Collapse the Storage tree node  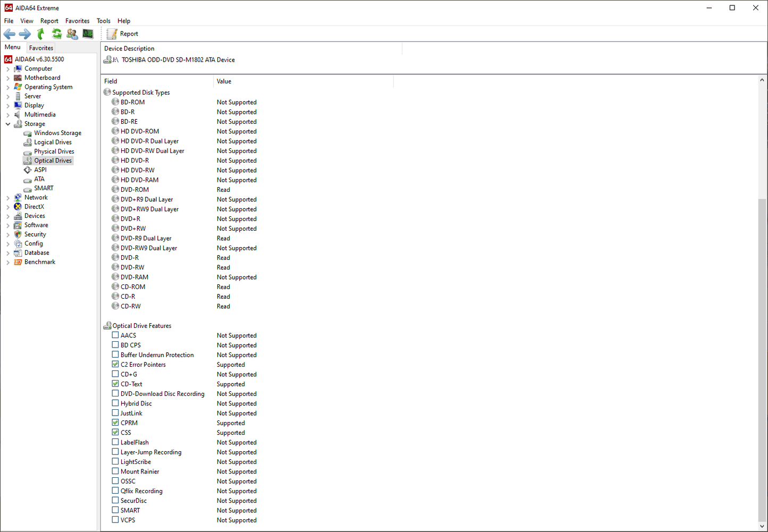click(8, 124)
